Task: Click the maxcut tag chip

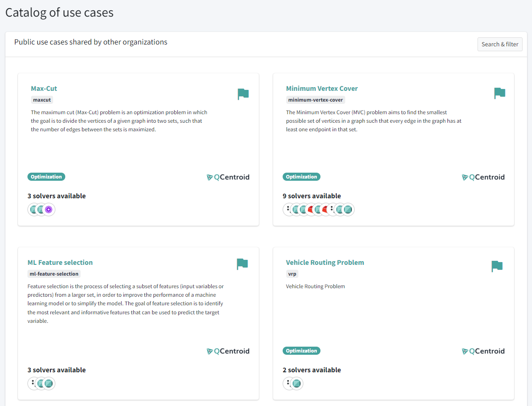Action: click(41, 99)
